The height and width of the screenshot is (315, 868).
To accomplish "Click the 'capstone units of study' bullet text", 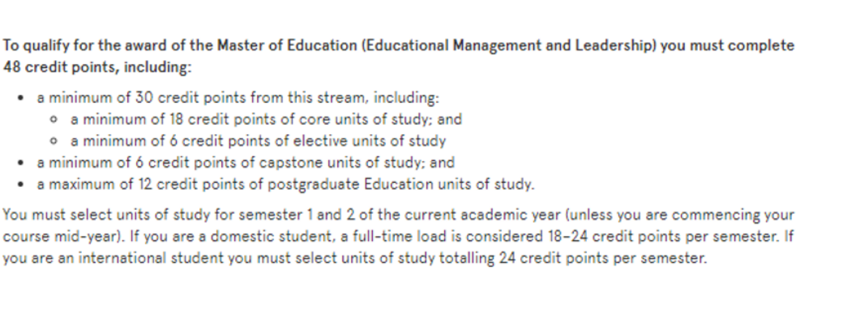I will tap(245, 163).
